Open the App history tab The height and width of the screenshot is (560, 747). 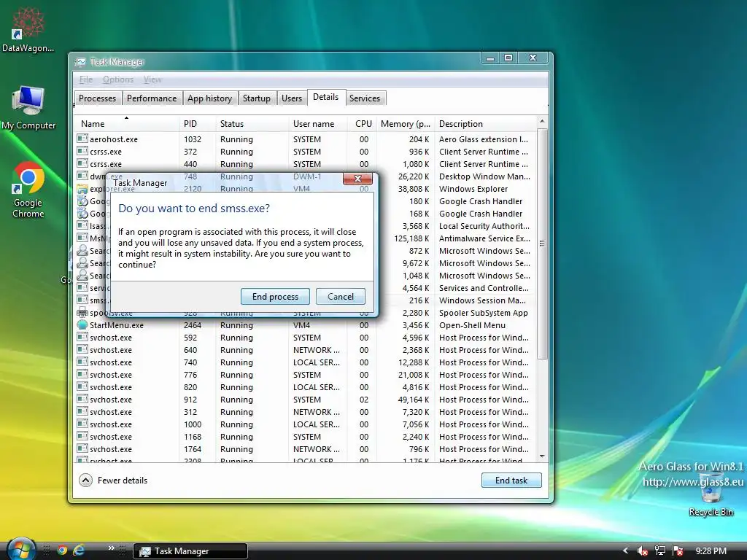click(209, 98)
